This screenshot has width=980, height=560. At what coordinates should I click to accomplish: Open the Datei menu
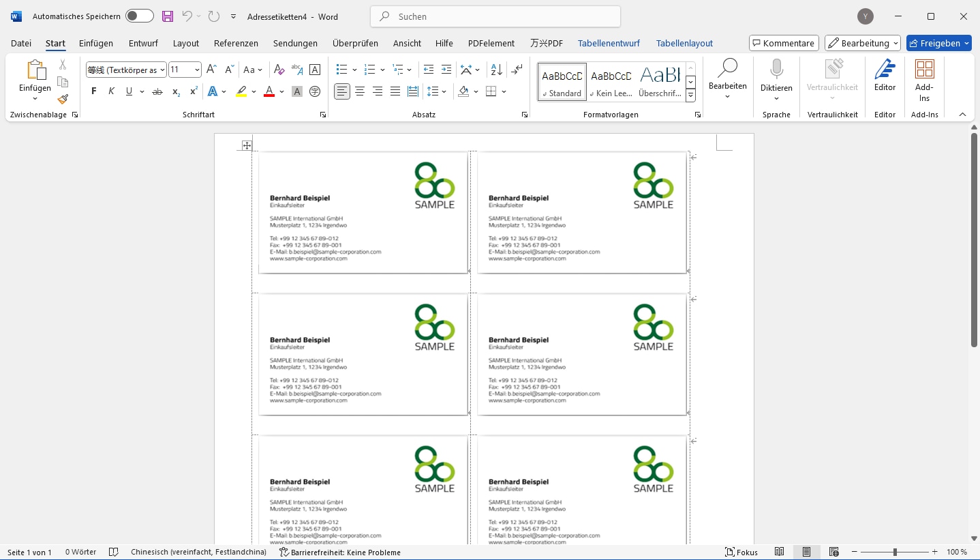(x=21, y=43)
